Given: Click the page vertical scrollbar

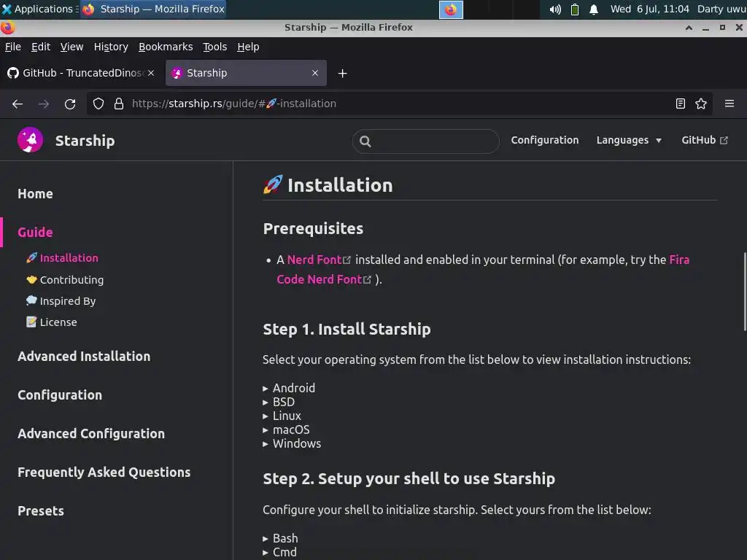Looking at the screenshot, I should point(745,292).
